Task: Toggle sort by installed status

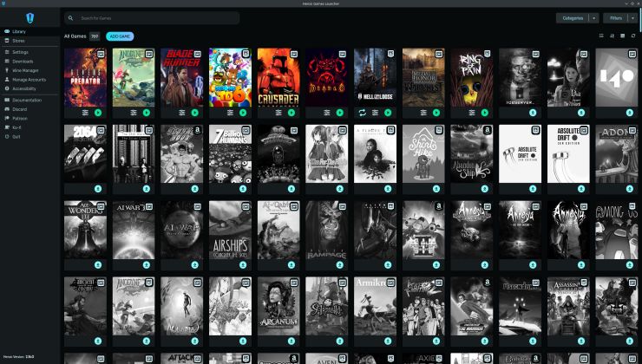Action: [623, 36]
